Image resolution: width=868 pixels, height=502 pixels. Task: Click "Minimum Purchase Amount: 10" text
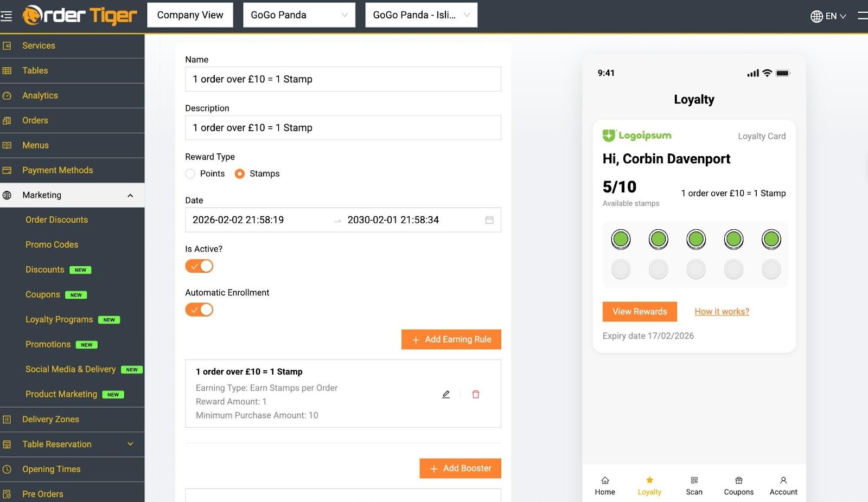(257, 415)
